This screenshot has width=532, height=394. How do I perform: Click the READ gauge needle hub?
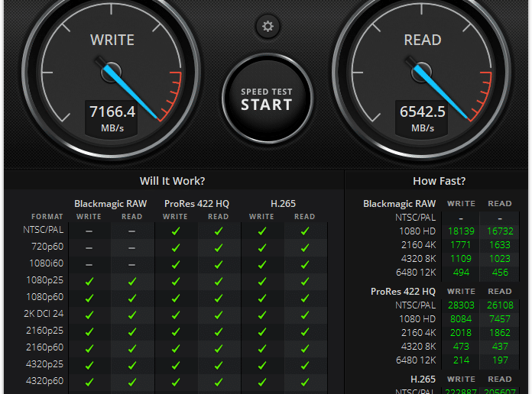coord(422,73)
